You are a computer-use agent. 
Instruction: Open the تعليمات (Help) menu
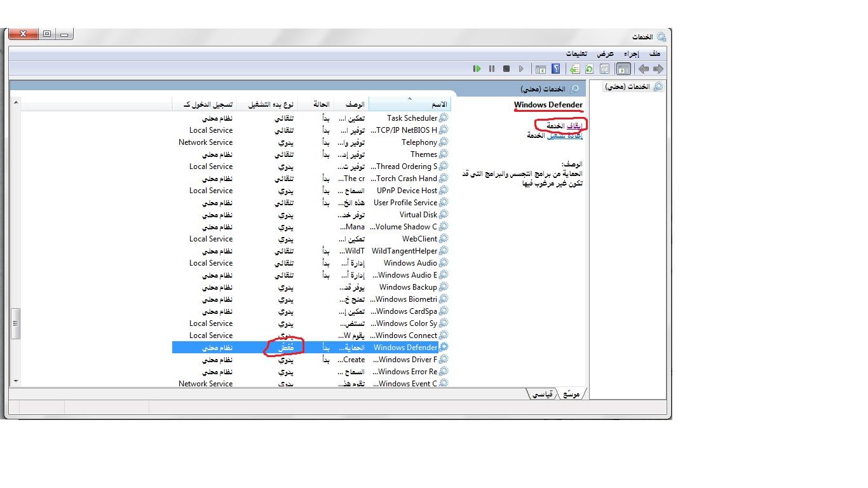tap(576, 53)
